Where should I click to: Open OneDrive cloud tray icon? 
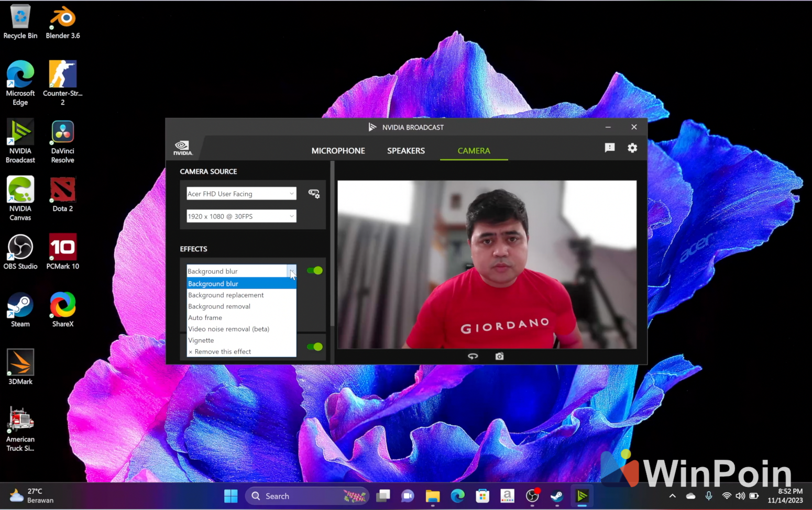click(691, 496)
